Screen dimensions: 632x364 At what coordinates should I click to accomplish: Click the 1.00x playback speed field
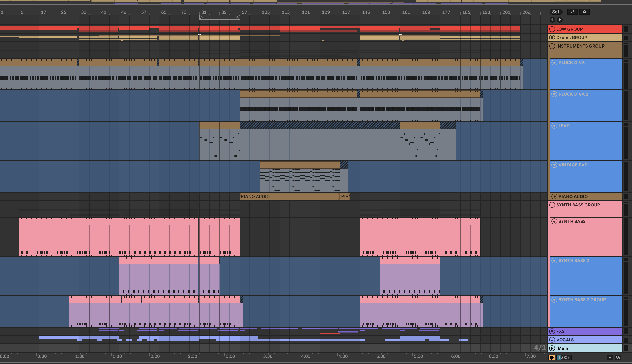click(x=564, y=358)
